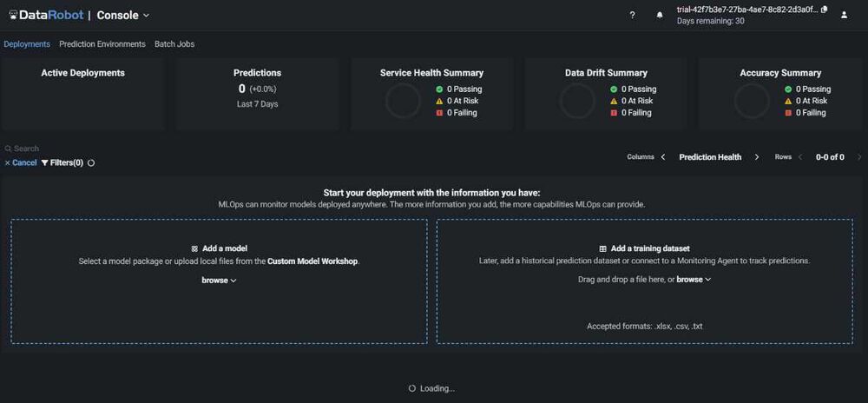Go to previous column set before Prediction Health
This screenshot has width=868, height=403.
(663, 157)
